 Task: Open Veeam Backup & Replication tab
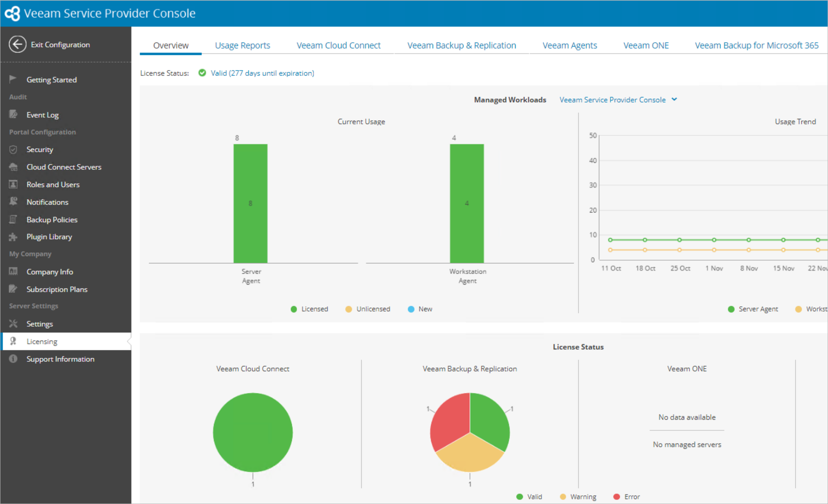click(x=461, y=45)
